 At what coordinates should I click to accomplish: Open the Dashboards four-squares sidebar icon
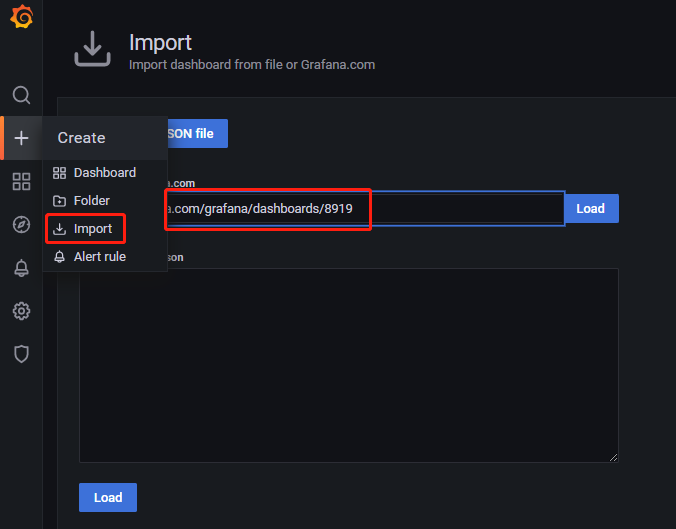pos(21,182)
